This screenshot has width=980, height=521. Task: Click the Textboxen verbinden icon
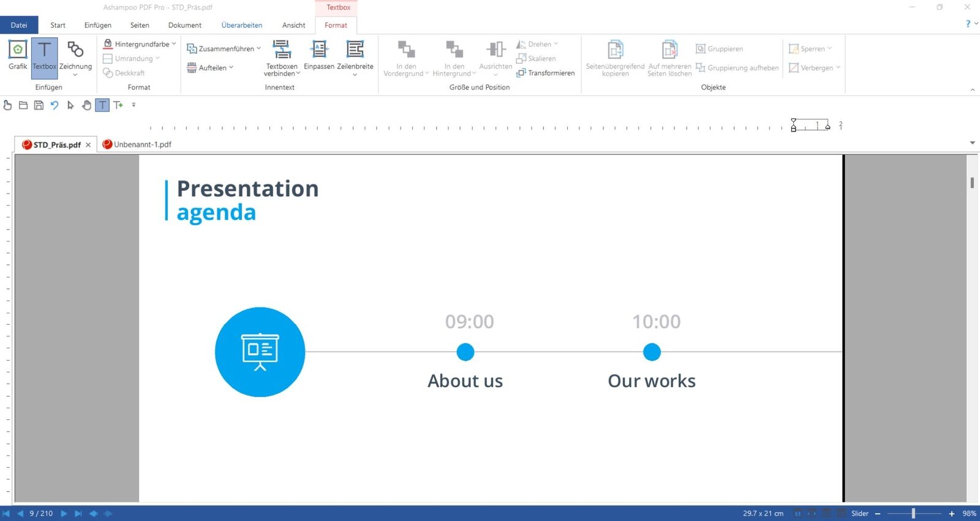pyautogui.click(x=282, y=58)
